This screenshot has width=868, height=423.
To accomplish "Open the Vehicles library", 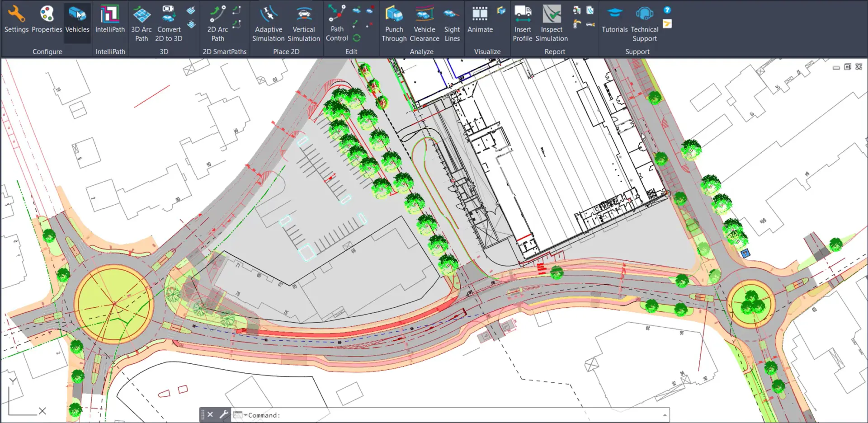I will [x=77, y=20].
